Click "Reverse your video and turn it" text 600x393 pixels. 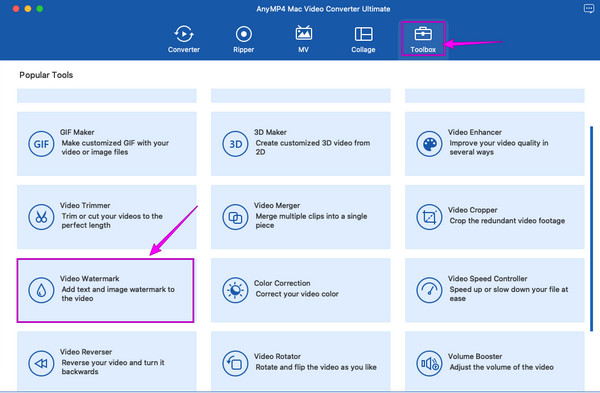tap(113, 362)
